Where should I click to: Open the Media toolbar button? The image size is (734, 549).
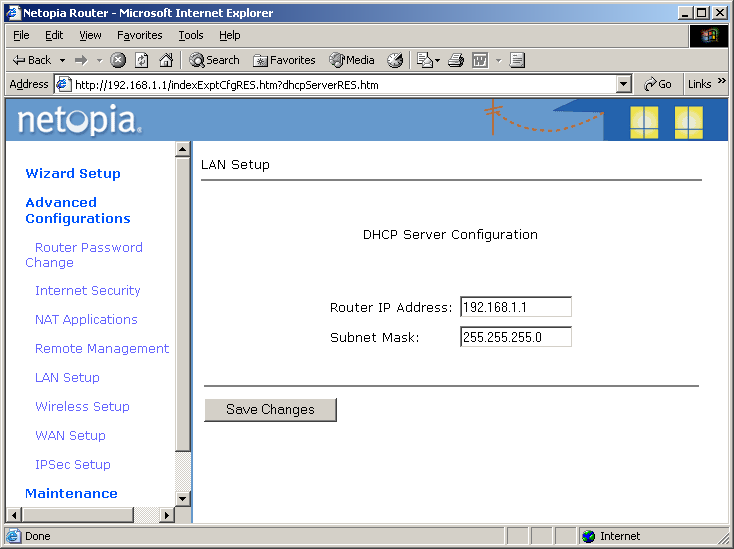pos(352,60)
